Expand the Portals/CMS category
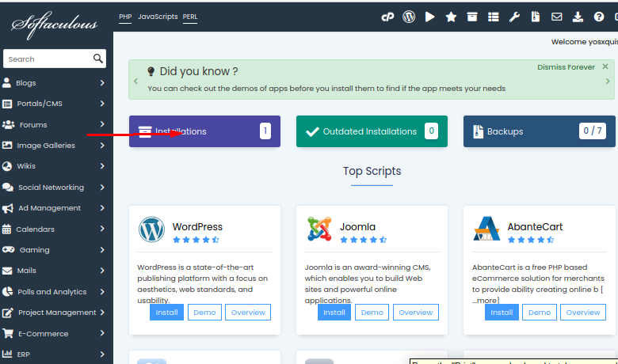Viewport: 618px width, 364px height. 54,104
